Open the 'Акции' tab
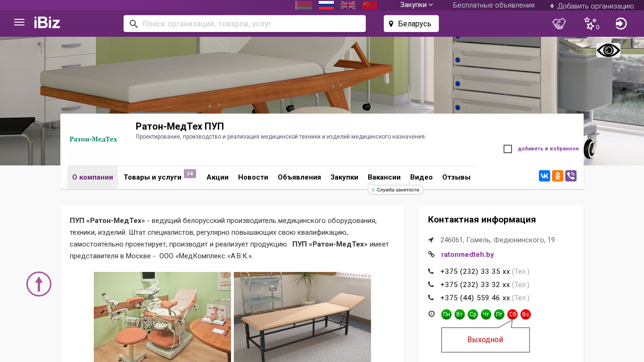 click(217, 177)
